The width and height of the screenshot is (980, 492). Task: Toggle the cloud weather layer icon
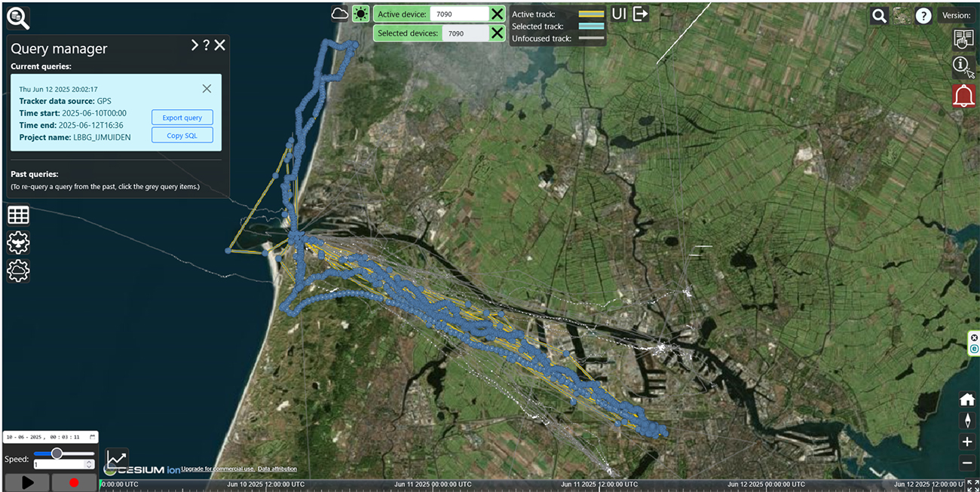(340, 14)
